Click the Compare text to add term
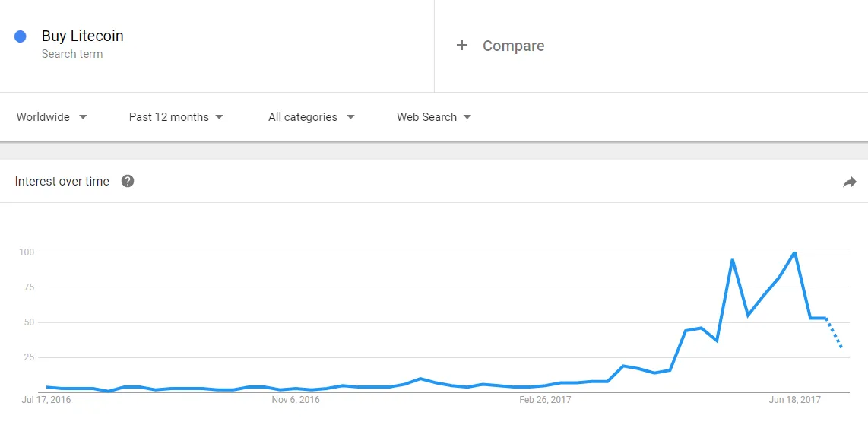 [513, 46]
